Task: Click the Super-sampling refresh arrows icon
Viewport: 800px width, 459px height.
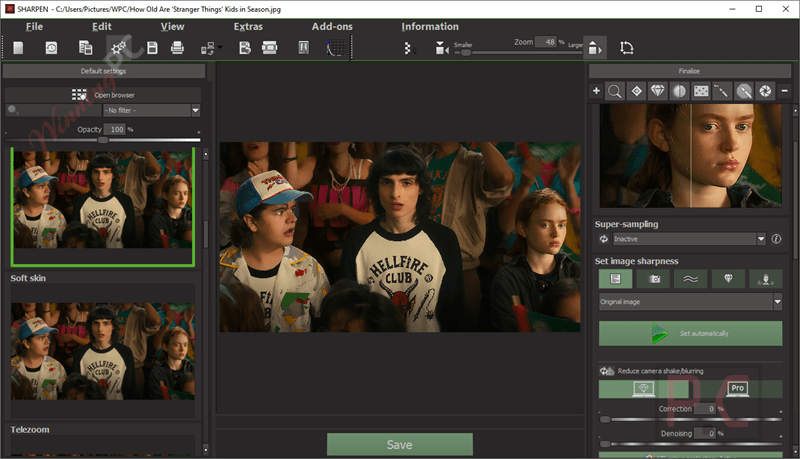Action: [604, 239]
